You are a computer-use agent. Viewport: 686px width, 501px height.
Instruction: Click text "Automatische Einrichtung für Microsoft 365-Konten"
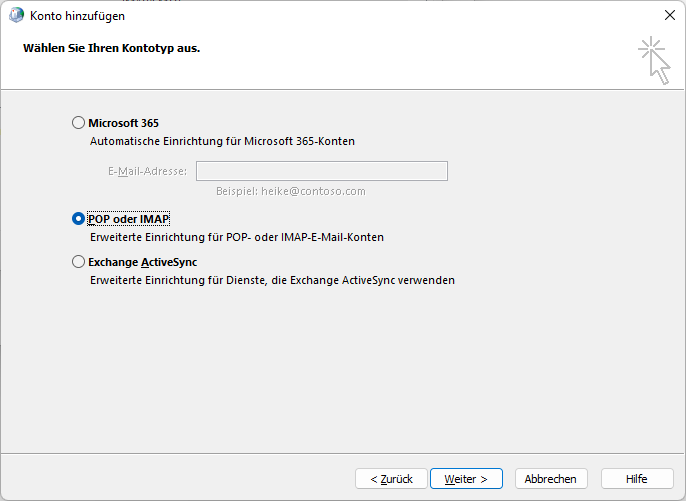click(x=222, y=141)
